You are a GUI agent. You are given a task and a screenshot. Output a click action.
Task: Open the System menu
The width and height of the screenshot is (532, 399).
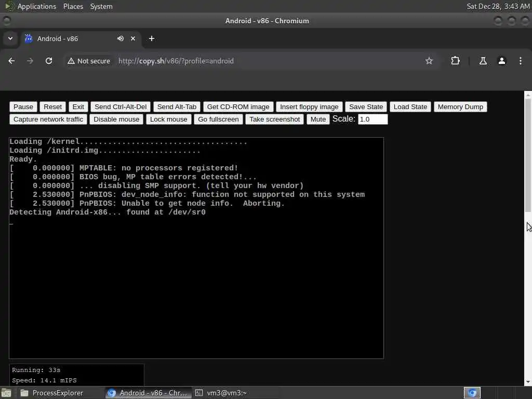(101, 6)
